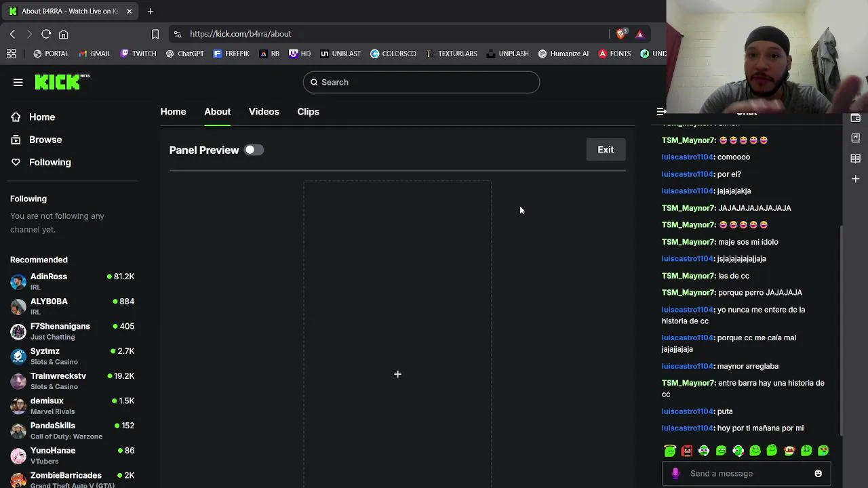Open the UNPLASH bookmark
This screenshot has width=868, height=488.
point(507,54)
